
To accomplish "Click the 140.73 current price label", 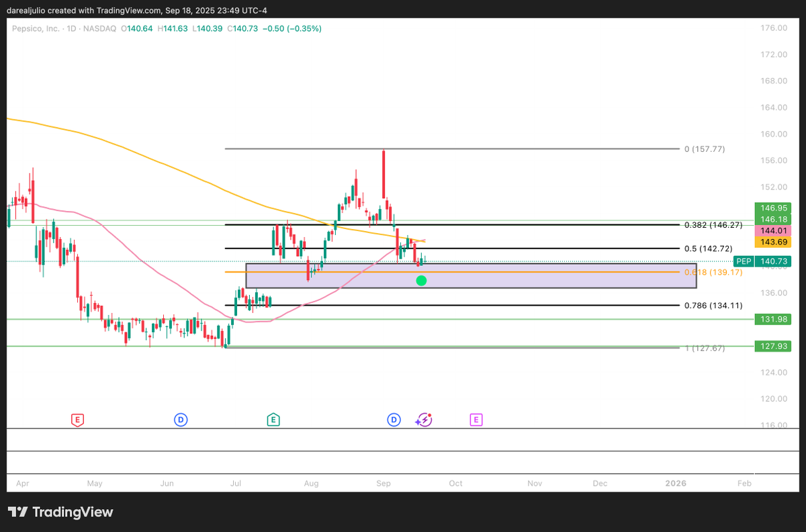I will [x=772, y=261].
